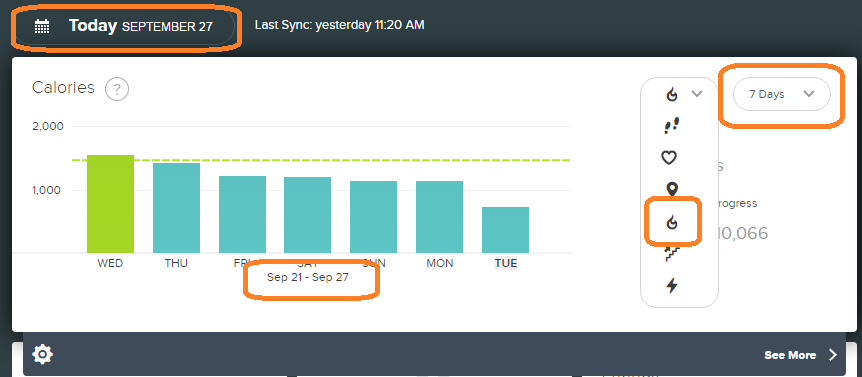Choose the heart rate icon
862x377 pixels.
click(668, 158)
